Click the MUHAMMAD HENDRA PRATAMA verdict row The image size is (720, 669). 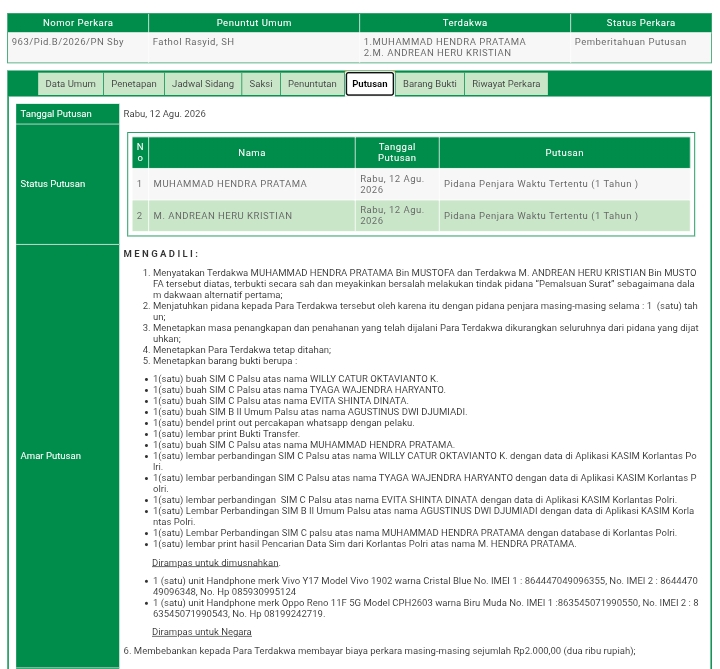click(411, 184)
